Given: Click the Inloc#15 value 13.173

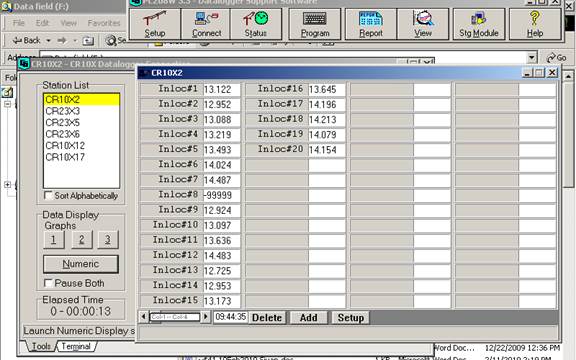Looking at the screenshot, I should coord(222,301).
